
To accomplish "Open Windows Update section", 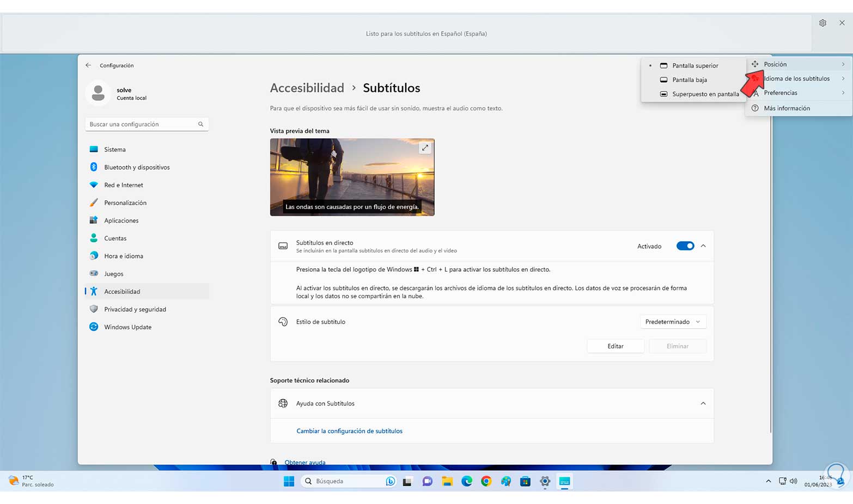I will tap(127, 327).
